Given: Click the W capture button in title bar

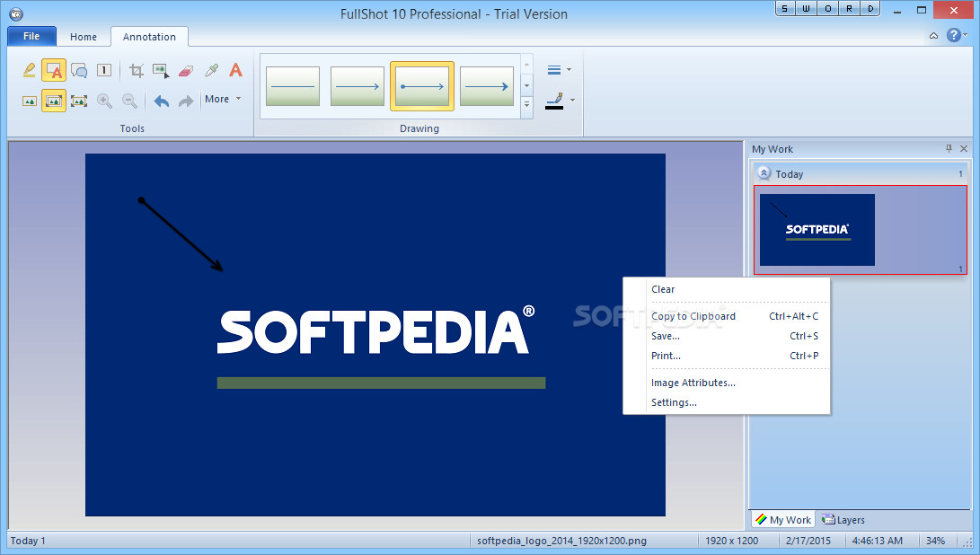Looking at the screenshot, I should tap(807, 9).
